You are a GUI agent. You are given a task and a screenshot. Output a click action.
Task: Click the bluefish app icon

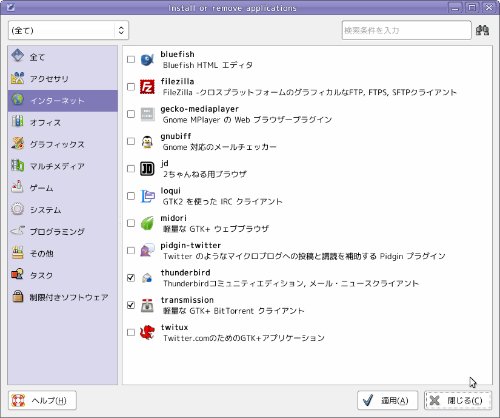point(147,60)
